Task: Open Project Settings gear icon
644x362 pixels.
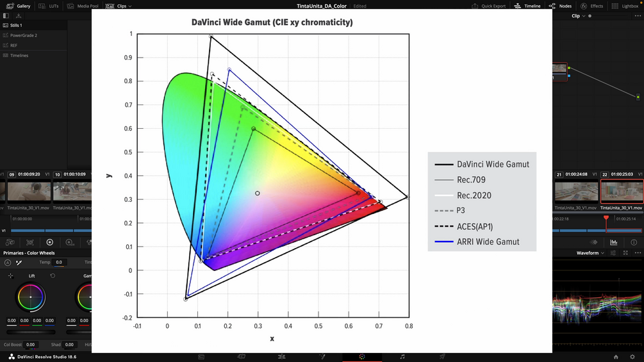Action: coord(632,357)
